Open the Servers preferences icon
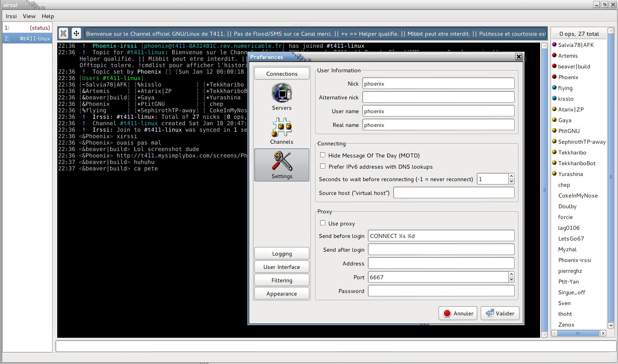Image resolution: width=618 pixels, height=364 pixels. point(282,93)
